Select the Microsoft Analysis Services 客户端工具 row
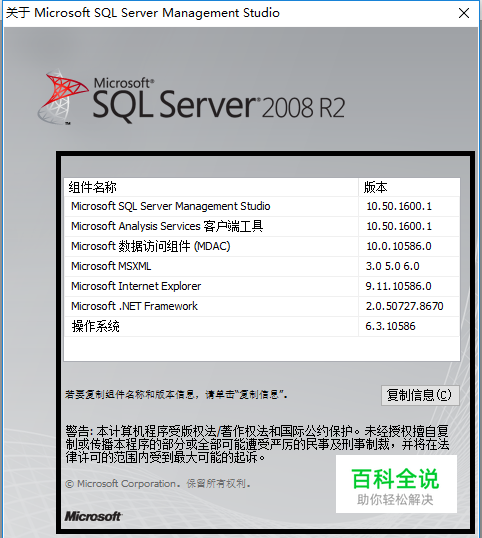The height and width of the screenshot is (538, 482). point(262,226)
